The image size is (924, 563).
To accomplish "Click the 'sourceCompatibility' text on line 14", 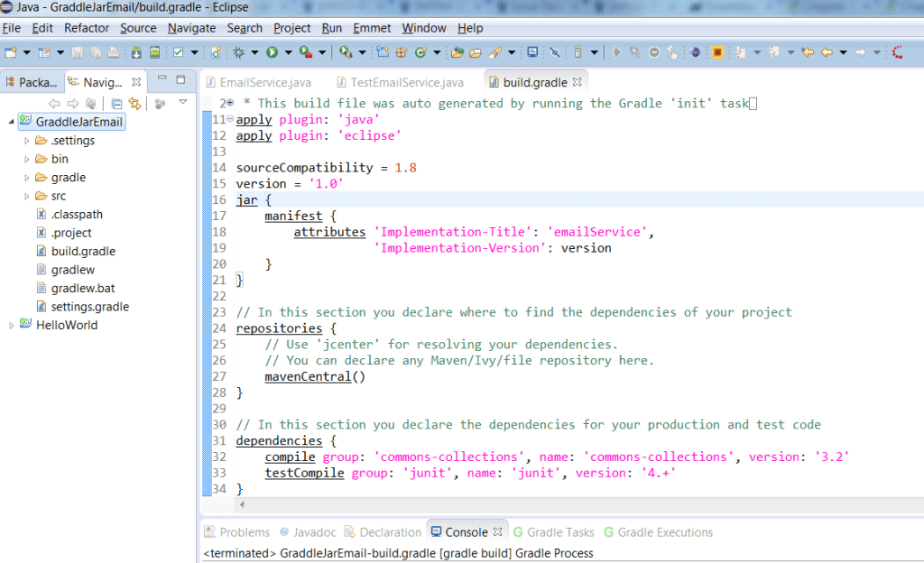I will [305, 168].
